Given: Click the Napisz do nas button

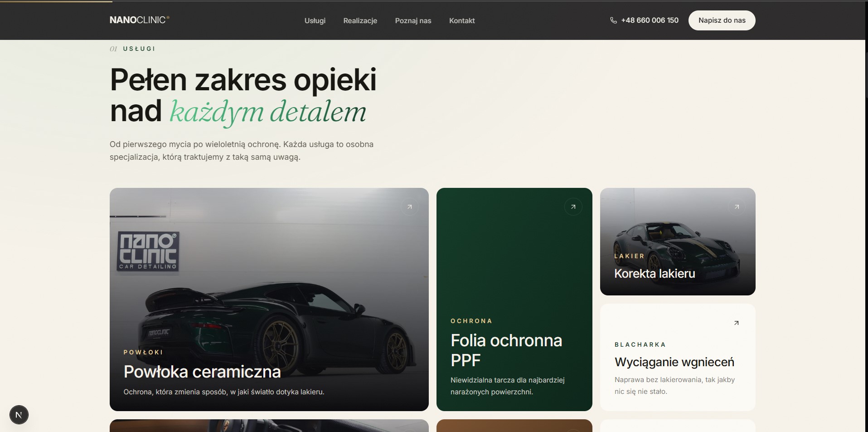Looking at the screenshot, I should [722, 20].
